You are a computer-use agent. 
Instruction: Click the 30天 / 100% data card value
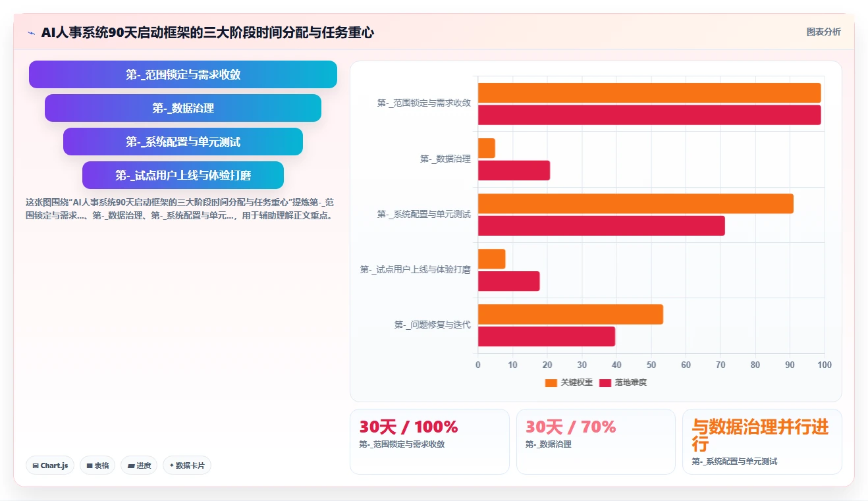click(x=408, y=427)
